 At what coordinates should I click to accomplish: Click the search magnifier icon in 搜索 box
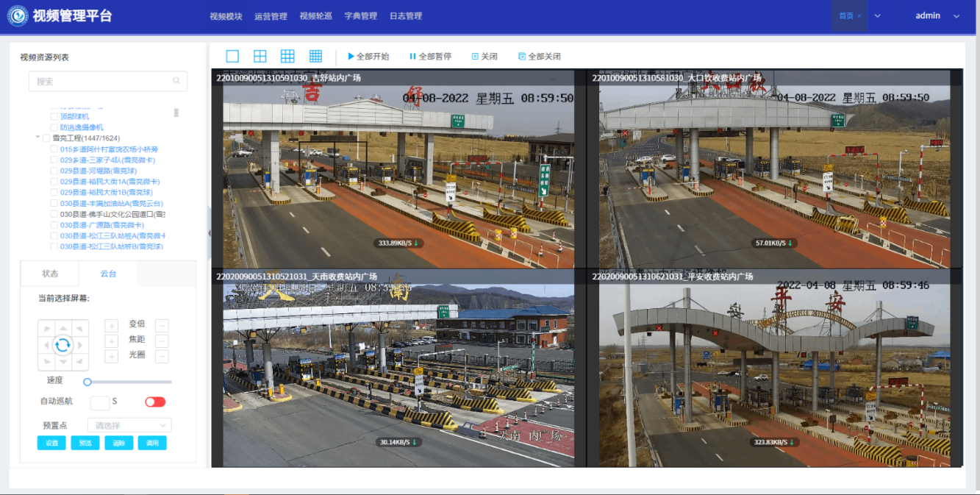(176, 81)
